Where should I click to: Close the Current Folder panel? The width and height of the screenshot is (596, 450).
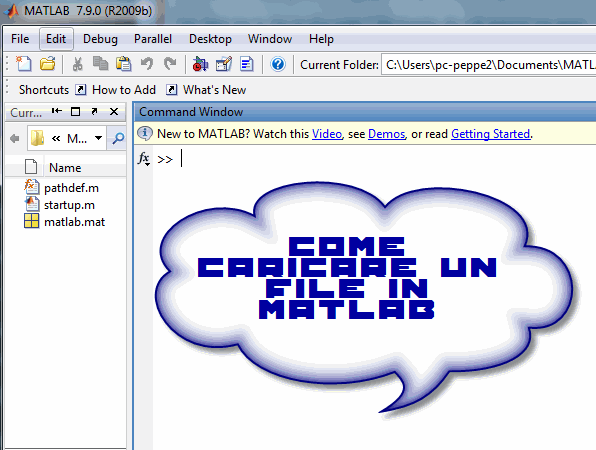coord(114,111)
